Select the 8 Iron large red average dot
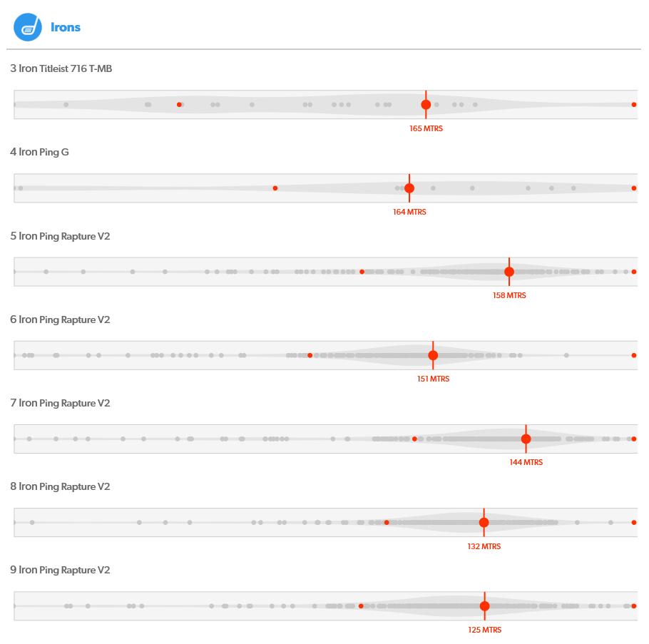 coord(484,523)
